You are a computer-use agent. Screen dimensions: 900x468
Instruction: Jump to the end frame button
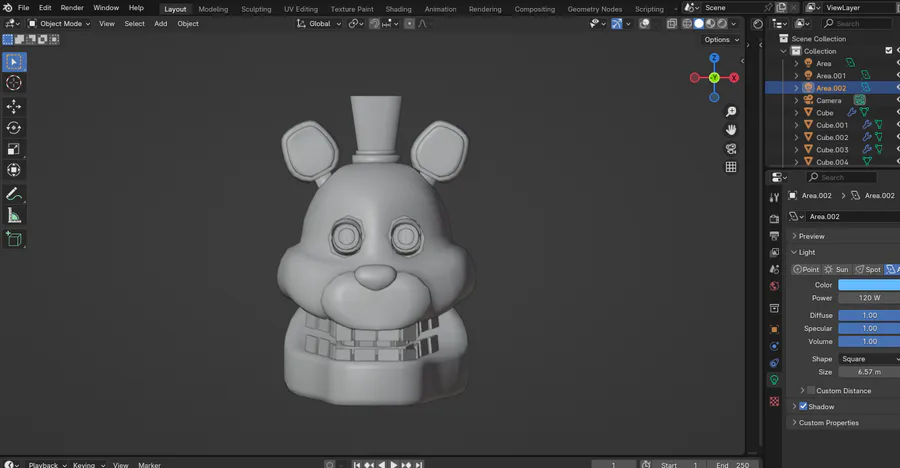[420, 465]
